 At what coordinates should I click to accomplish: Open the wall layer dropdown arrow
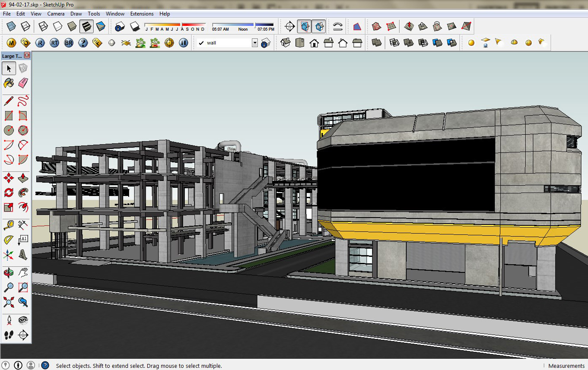255,43
